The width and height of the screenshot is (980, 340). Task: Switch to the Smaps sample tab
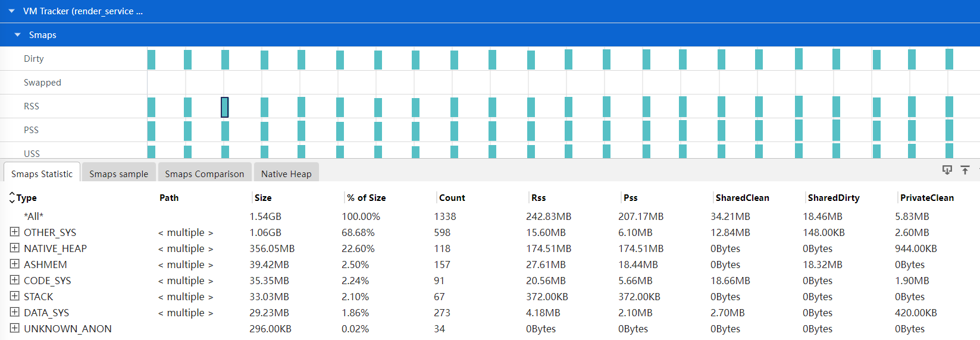click(118, 174)
